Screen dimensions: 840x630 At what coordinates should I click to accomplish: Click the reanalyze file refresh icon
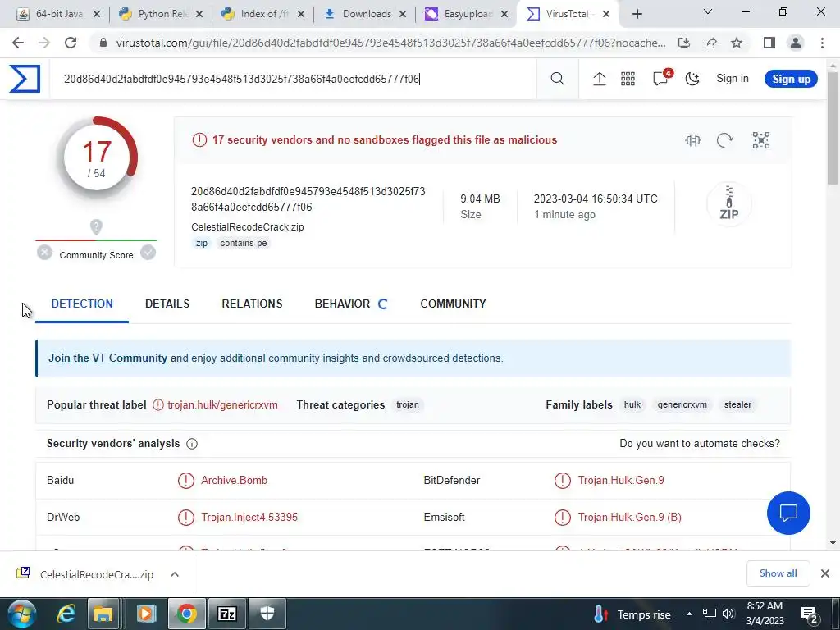(725, 140)
